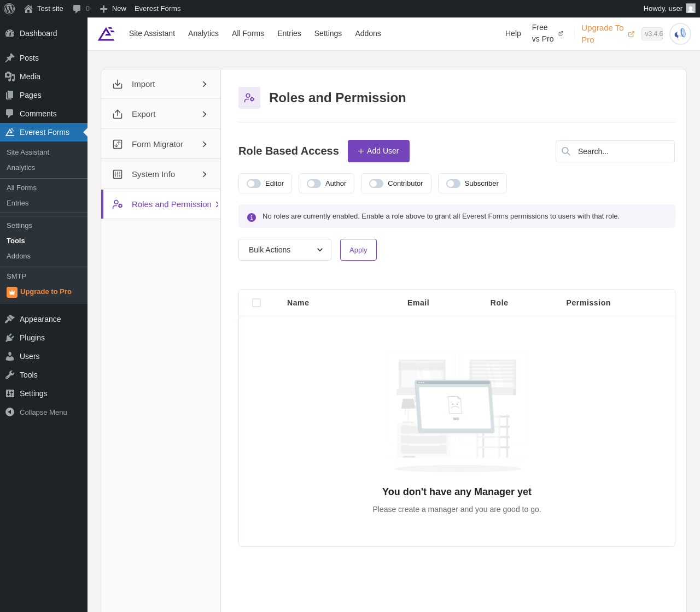700x612 pixels.
Task: Click the Test site home icon
Action: click(x=28, y=9)
